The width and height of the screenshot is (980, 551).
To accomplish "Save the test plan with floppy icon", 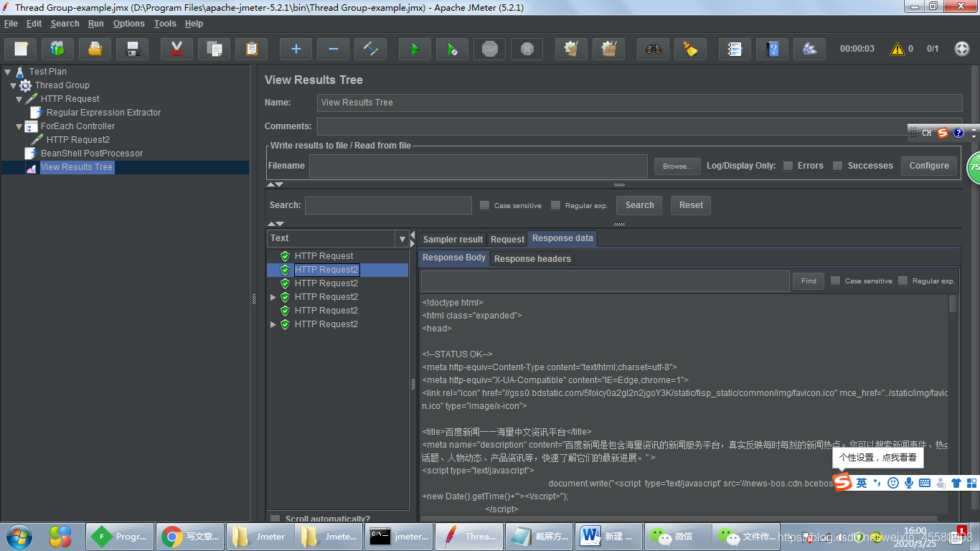I will (x=132, y=49).
